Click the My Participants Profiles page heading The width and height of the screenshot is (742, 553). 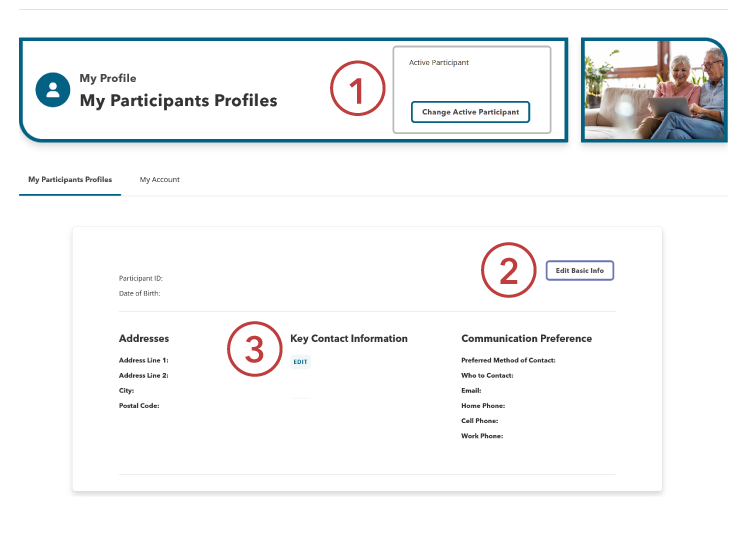pos(178,101)
